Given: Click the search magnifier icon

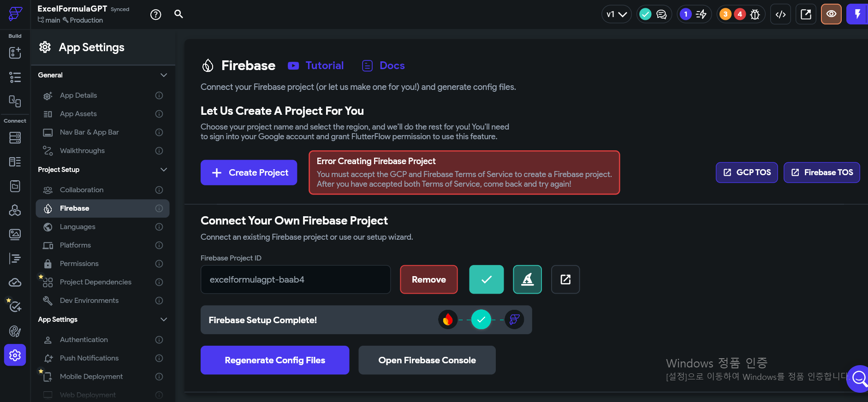Looking at the screenshot, I should click(178, 14).
